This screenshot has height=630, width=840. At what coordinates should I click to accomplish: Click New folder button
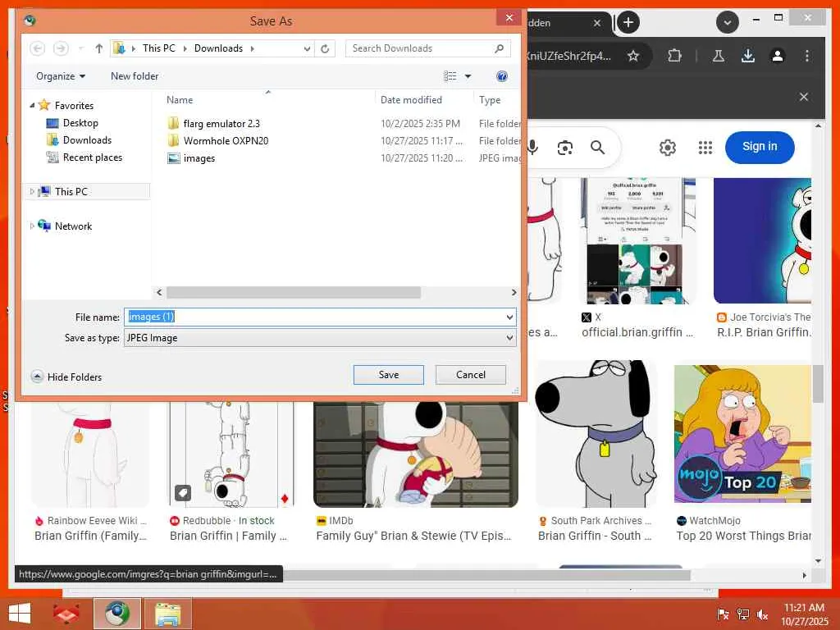(x=135, y=76)
